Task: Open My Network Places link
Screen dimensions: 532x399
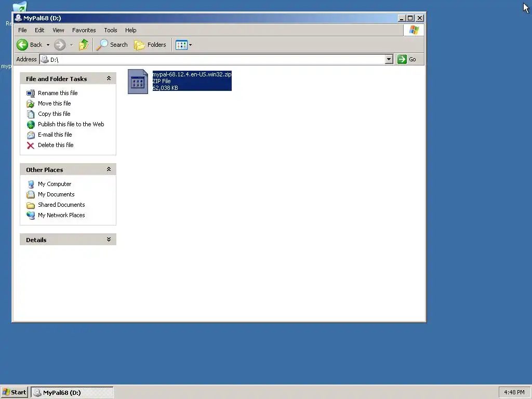Action: click(x=61, y=215)
